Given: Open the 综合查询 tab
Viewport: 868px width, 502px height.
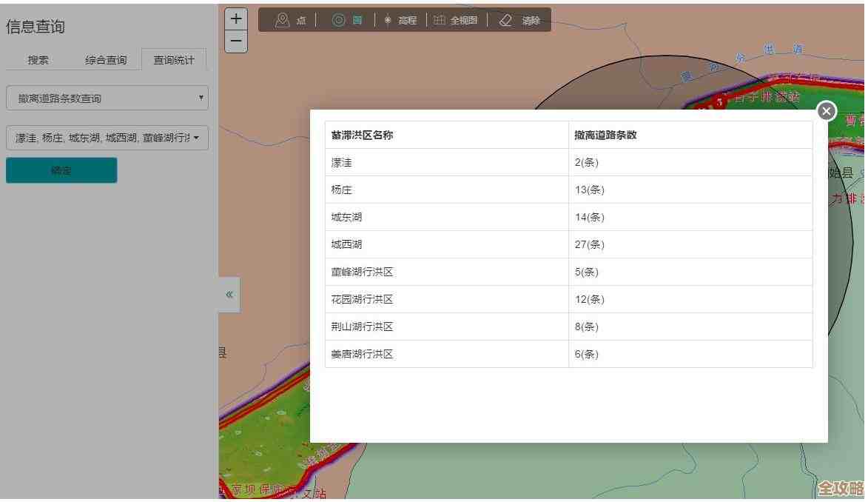Looking at the screenshot, I should pyautogui.click(x=105, y=59).
